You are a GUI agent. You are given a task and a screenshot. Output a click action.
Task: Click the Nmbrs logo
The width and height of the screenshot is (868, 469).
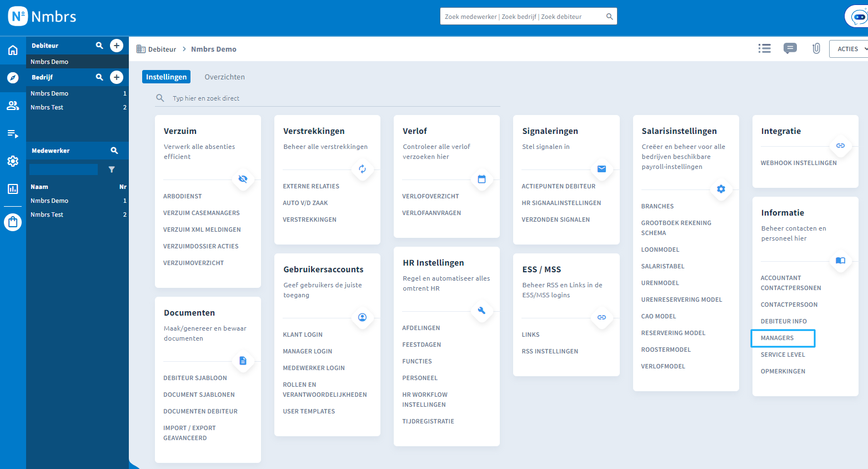(42, 17)
